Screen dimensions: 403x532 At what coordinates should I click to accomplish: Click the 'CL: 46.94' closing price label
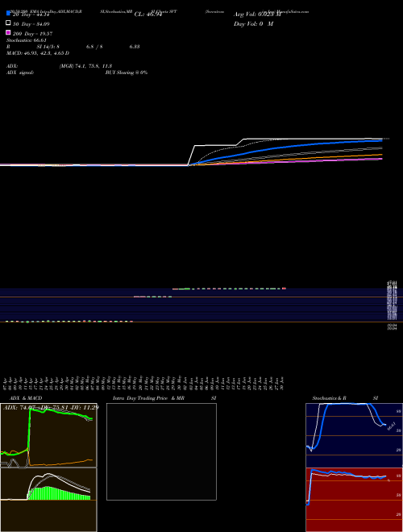pos(148,15)
